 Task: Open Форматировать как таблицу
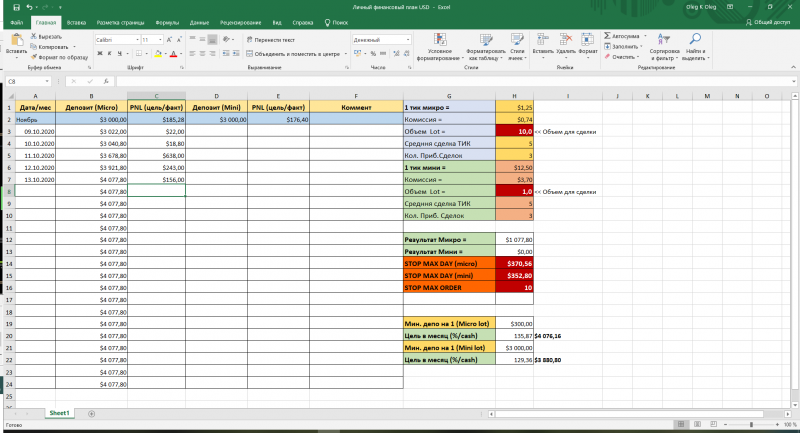(x=485, y=47)
